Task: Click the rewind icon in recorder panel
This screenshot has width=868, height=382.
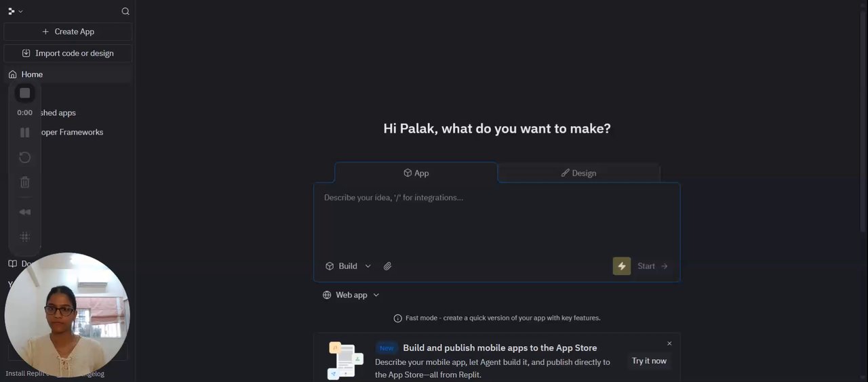Action: tap(25, 212)
